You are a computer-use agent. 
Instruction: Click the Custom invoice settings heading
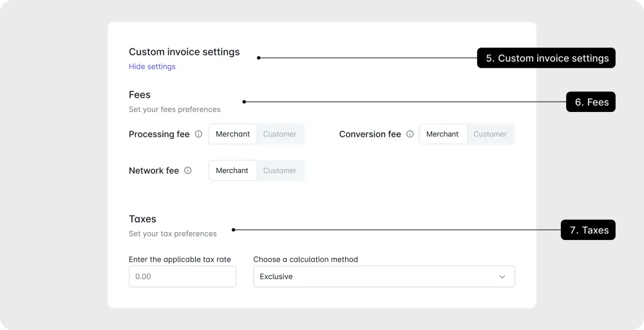tap(184, 51)
